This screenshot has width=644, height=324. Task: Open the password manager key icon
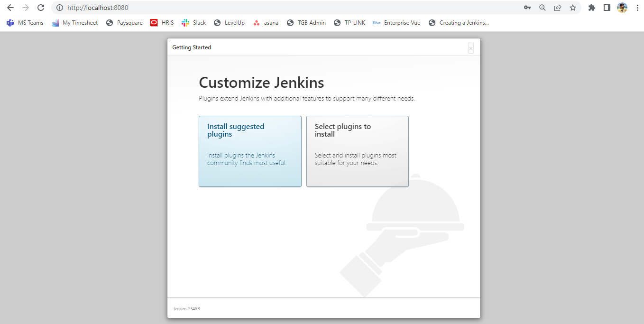(x=527, y=8)
